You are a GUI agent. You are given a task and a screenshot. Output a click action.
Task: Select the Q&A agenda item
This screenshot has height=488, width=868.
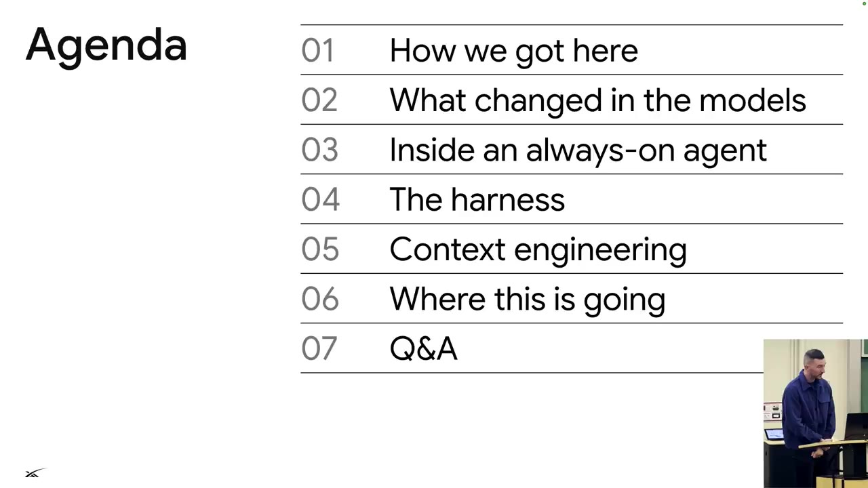pyautogui.click(x=423, y=349)
